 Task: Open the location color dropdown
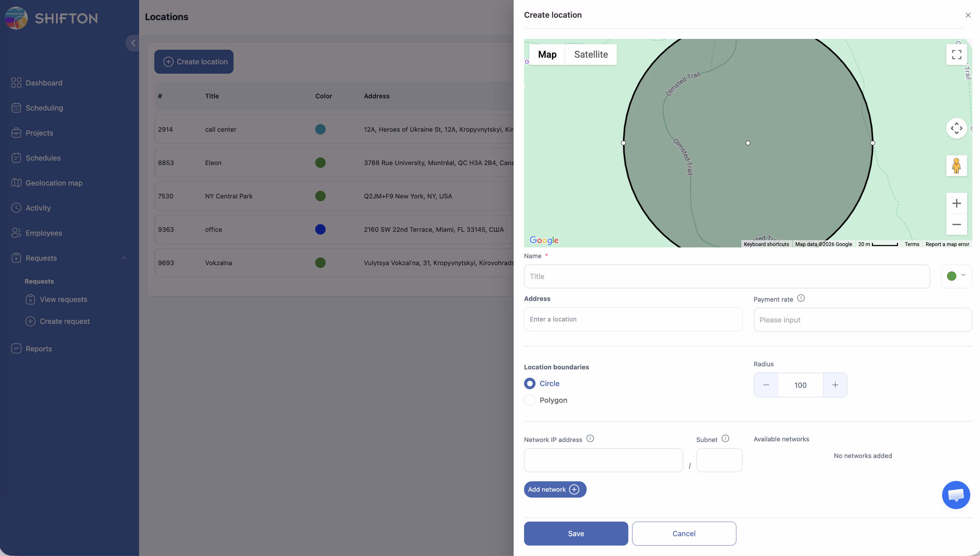pos(956,276)
